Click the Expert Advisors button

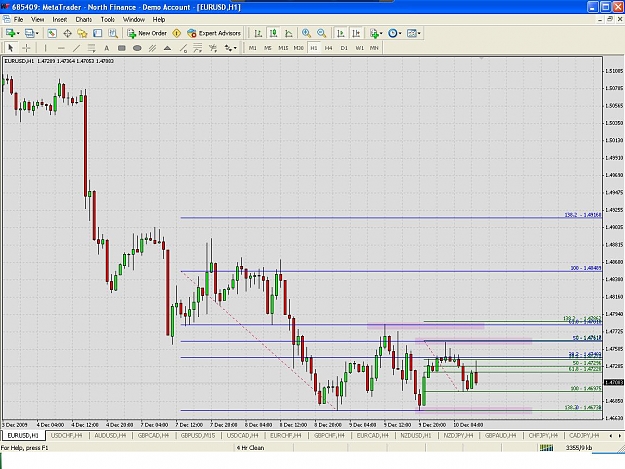pyautogui.click(x=214, y=33)
